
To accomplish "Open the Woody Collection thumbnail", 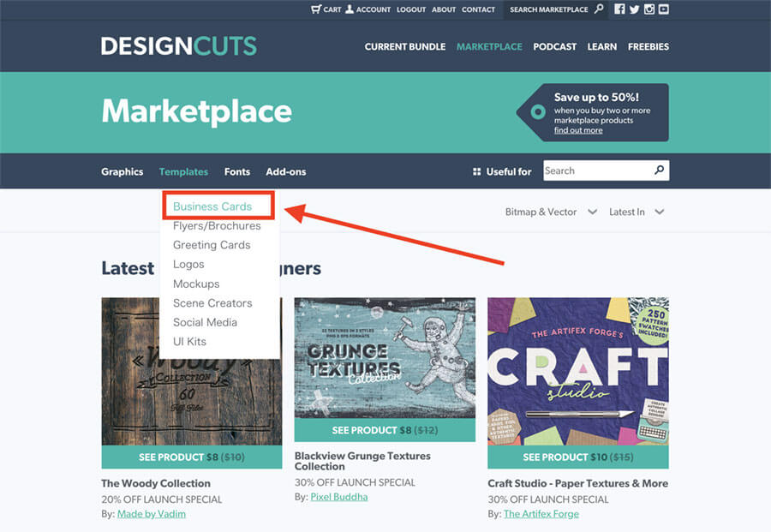I will pos(192,371).
